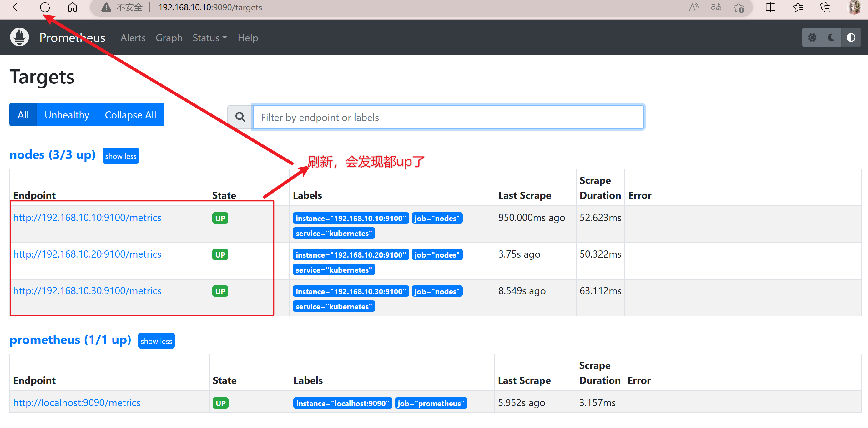The width and height of the screenshot is (868, 428).
Task: Click the translate page icon
Action: pyautogui.click(x=716, y=7)
